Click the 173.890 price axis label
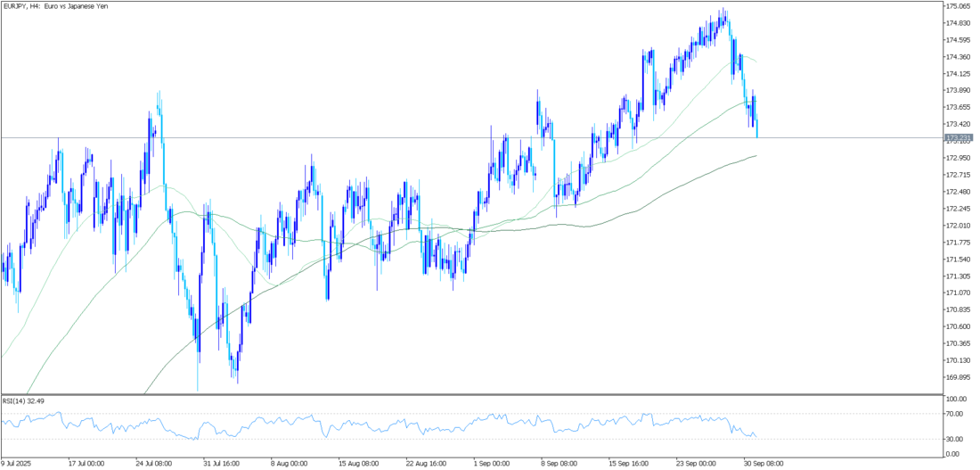980x470 pixels. point(959,90)
